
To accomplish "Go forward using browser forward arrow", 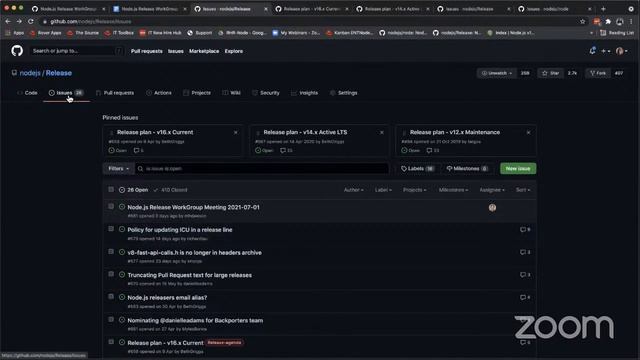I will [19, 21].
